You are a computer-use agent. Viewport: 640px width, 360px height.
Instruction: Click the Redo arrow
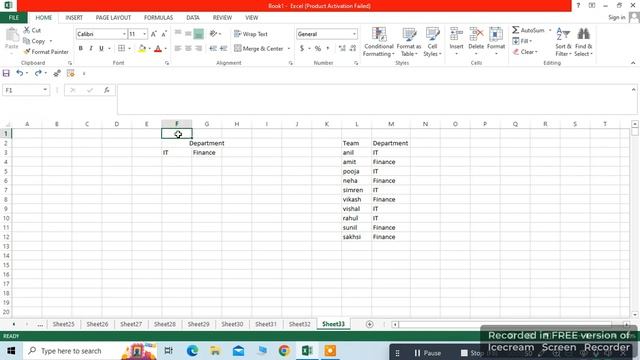point(38,73)
